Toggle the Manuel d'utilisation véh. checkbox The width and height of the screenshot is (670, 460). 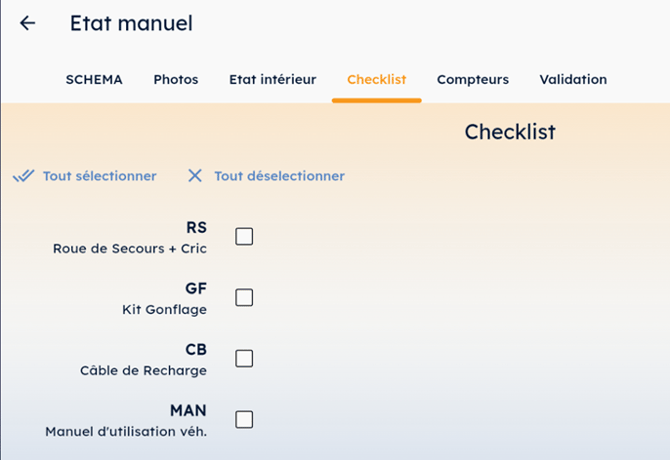[244, 420]
